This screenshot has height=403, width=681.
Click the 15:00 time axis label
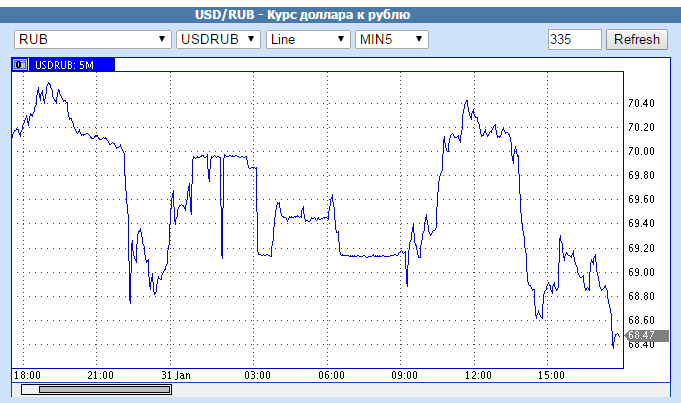[552, 375]
